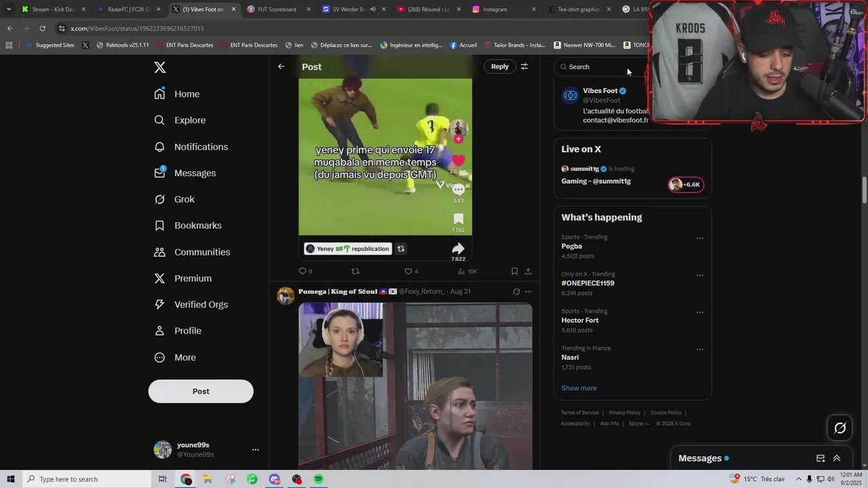This screenshot has height=488, width=868.
Task: Go to Home in the sidebar
Action: click(177, 94)
